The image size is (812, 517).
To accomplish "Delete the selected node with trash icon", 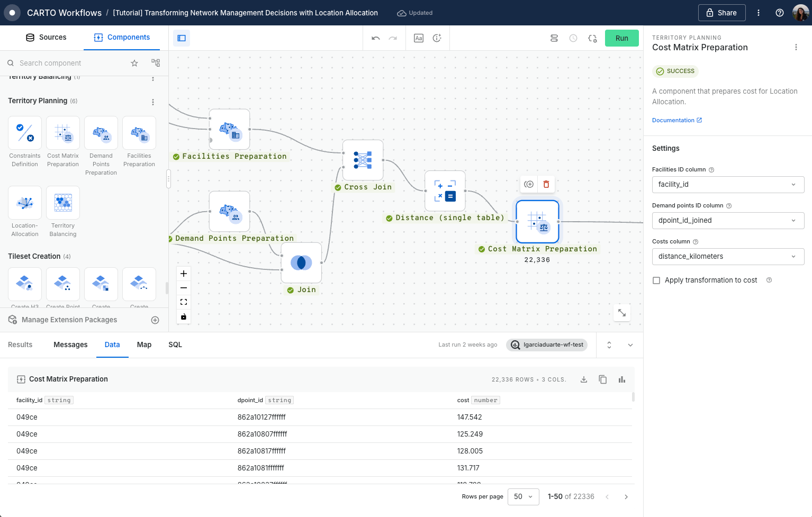I will coord(546,184).
